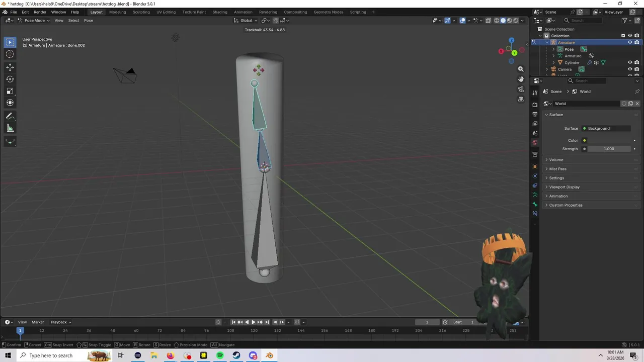Viewport: 644px width, 362px height.
Task: Click the bone icon beside Pose
Action: (x=584, y=49)
